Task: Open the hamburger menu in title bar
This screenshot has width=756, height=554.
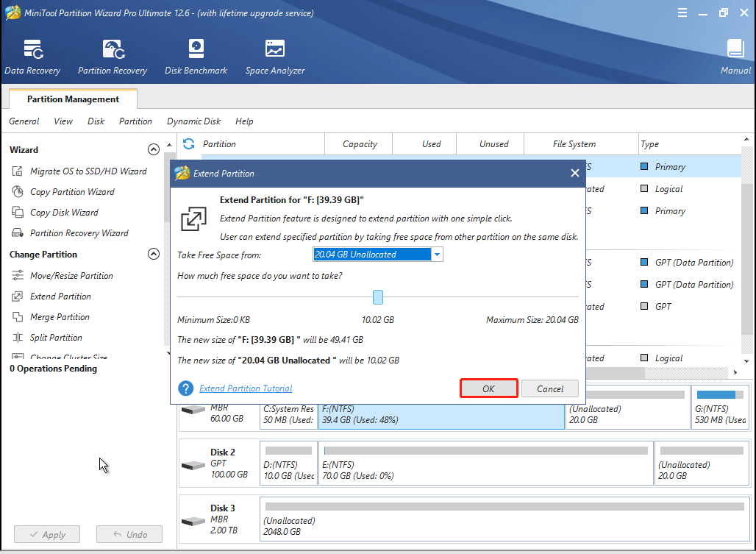Action: point(682,12)
